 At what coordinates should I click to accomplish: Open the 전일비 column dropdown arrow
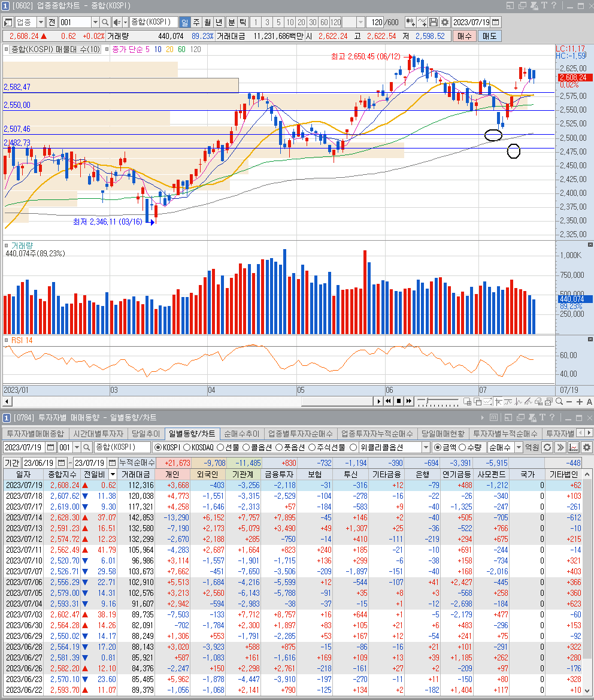point(113,475)
